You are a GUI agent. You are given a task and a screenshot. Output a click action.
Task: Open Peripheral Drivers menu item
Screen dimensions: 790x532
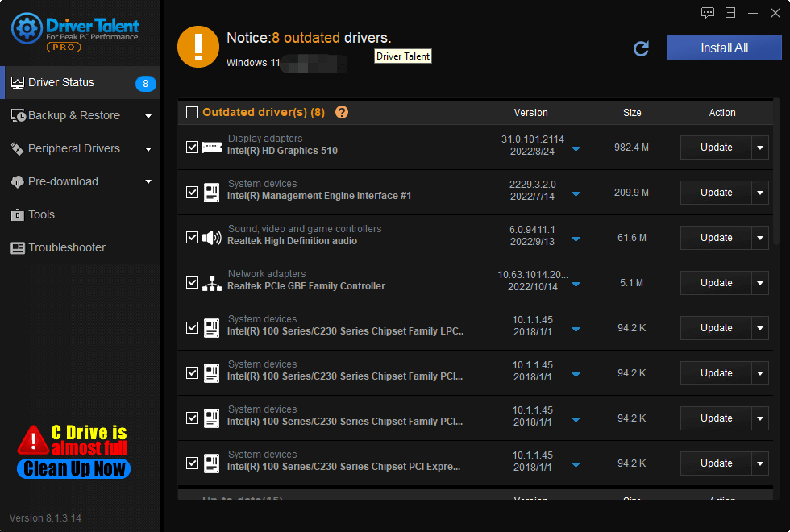tap(81, 148)
